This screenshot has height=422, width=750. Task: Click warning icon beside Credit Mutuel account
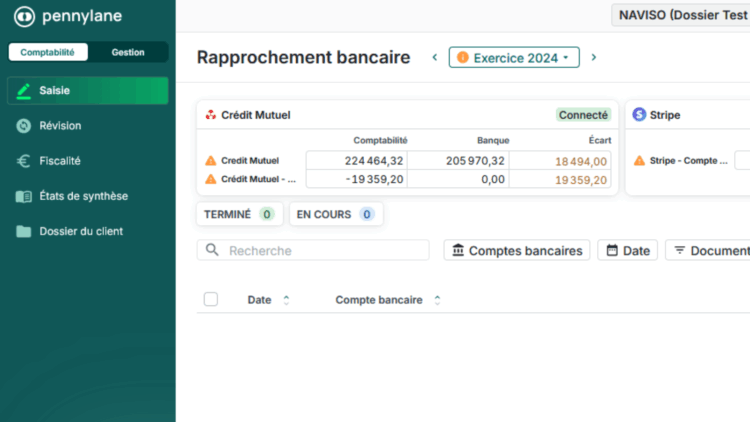tap(211, 160)
